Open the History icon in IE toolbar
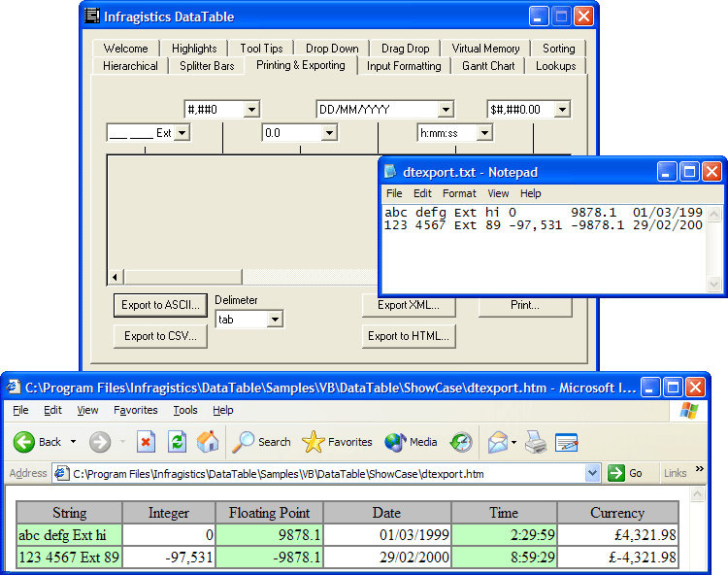 click(x=461, y=442)
